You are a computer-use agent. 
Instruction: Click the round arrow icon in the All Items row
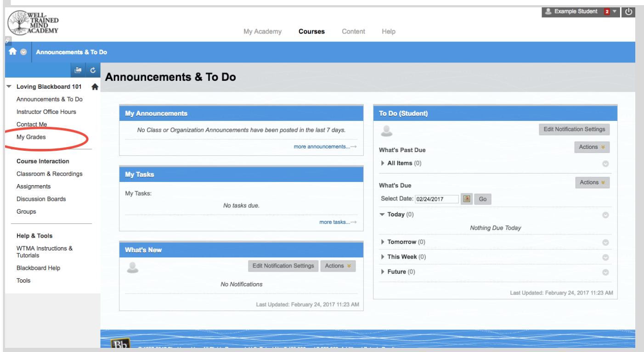605,164
